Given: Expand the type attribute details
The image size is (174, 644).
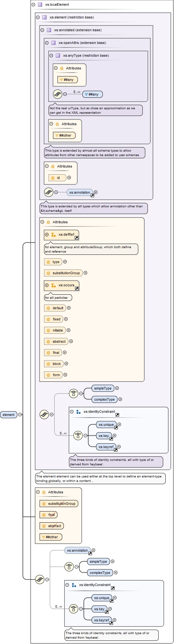Looking at the screenshot, I should 65,262.
